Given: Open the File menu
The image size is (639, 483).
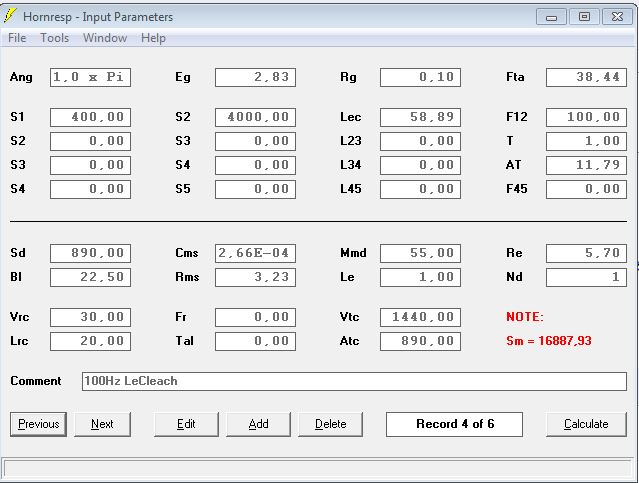Looking at the screenshot, I should coord(17,38).
